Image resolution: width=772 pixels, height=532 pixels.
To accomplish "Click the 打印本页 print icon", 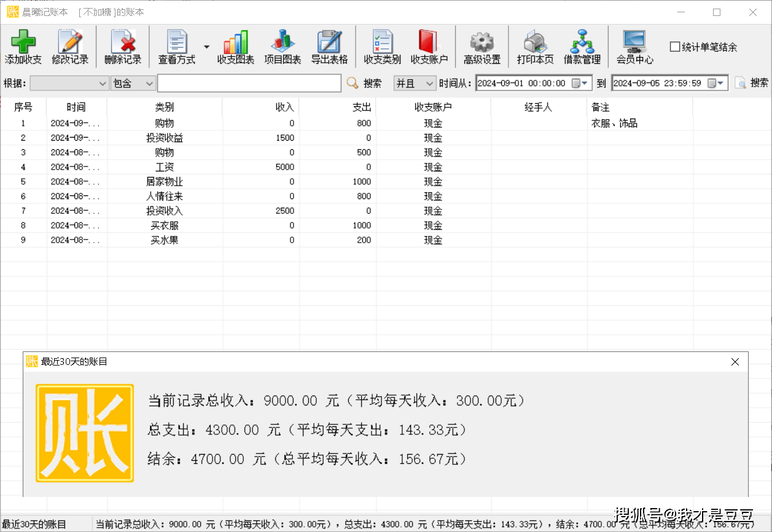I will (534, 46).
